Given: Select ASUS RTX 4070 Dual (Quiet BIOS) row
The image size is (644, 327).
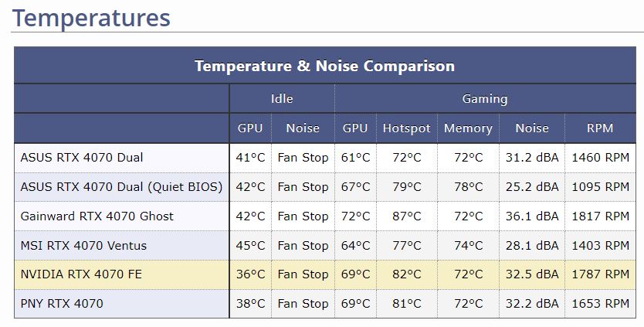Looking at the screenshot, I should [325, 187].
